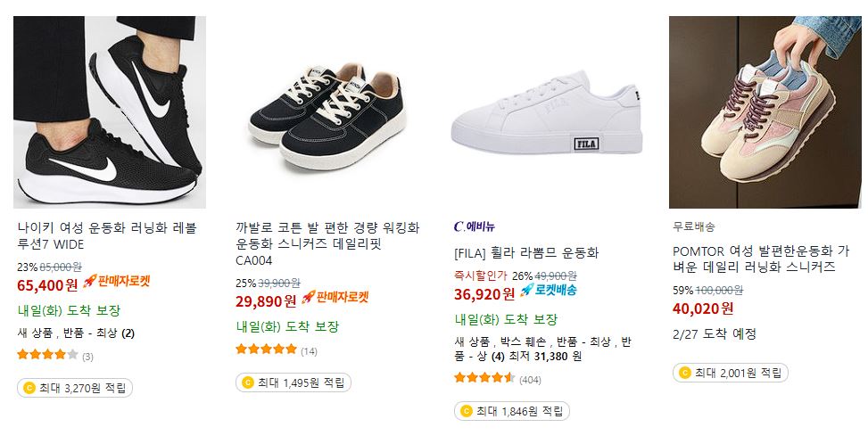Open the black cotton sneaker product image

[x=327, y=112]
